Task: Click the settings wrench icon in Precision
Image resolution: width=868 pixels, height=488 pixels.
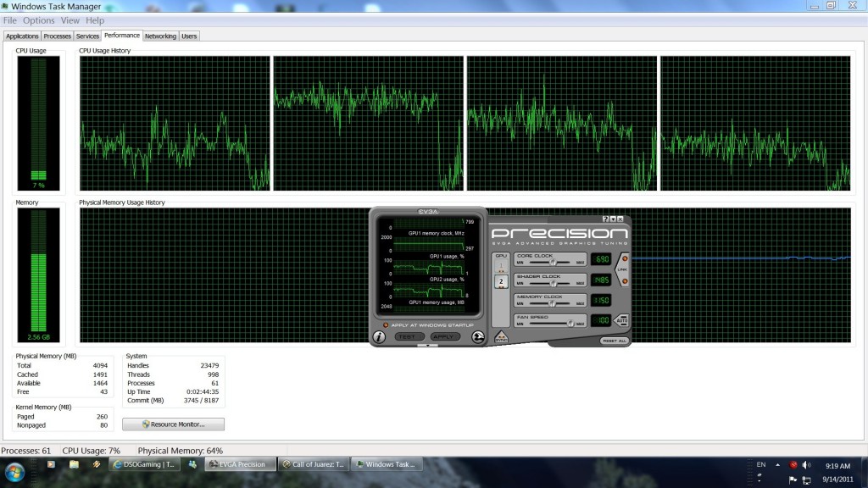Action: pyautogui.click(x=478, y=336)
